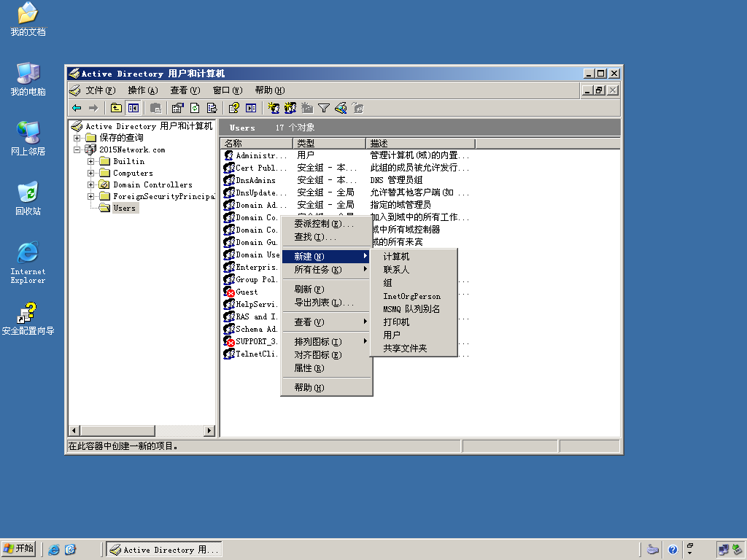Choose 帮助(H) from context menu

326,388
